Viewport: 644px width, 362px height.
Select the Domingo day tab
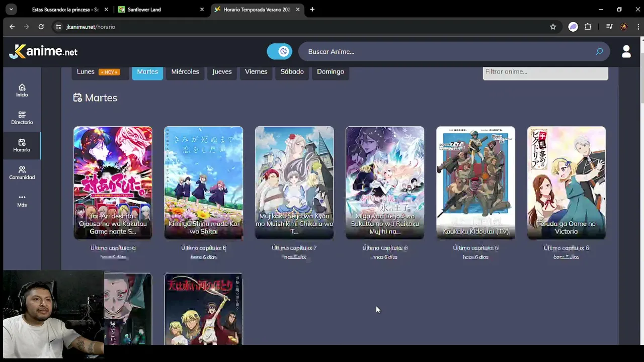pos(331,71)
